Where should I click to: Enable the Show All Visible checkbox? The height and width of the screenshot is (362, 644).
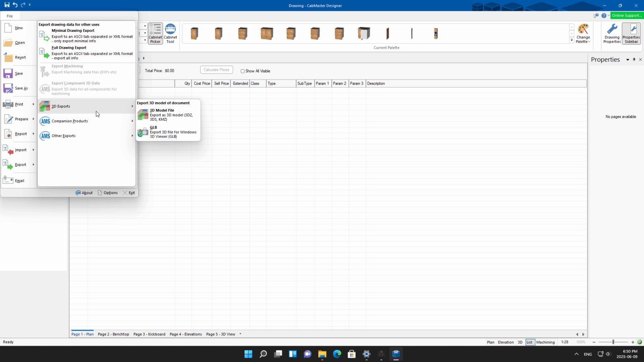point(243,71)
